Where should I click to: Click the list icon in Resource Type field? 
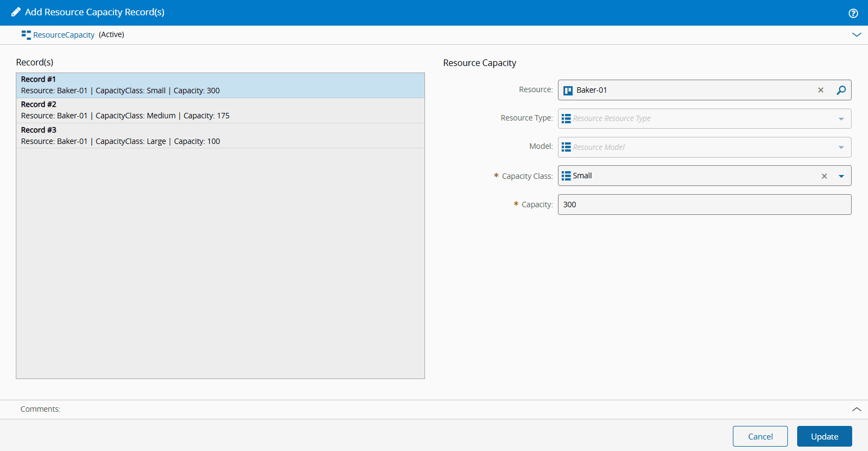click(x=566, y=118)
